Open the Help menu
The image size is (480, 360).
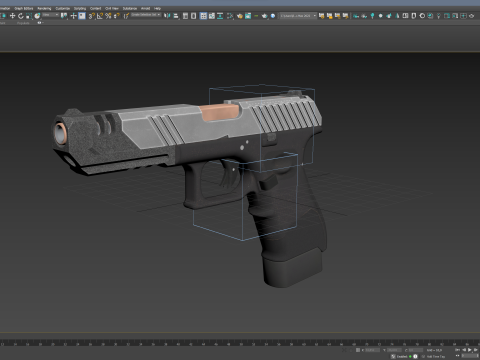157,8
